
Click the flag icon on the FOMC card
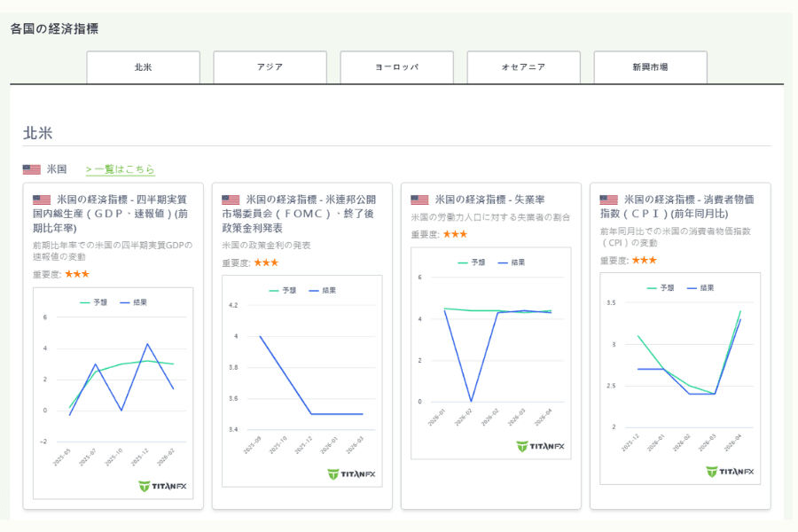click(231, 199)
